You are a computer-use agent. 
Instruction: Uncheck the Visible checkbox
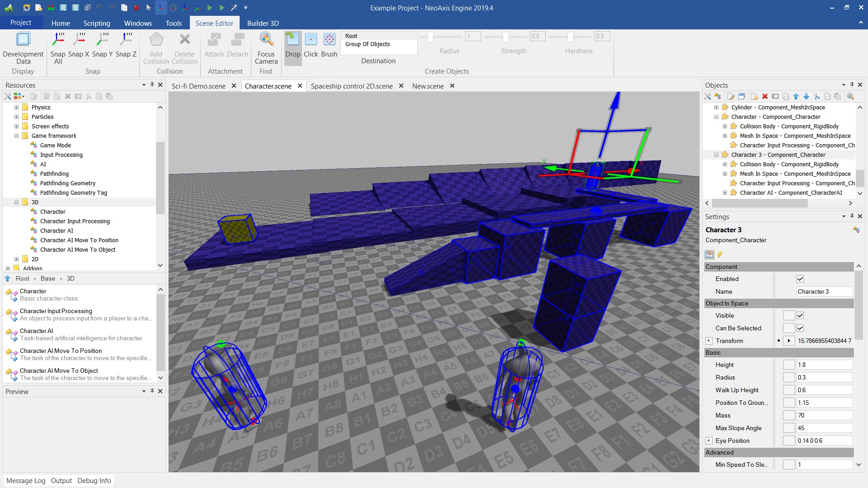coord(800,315)
